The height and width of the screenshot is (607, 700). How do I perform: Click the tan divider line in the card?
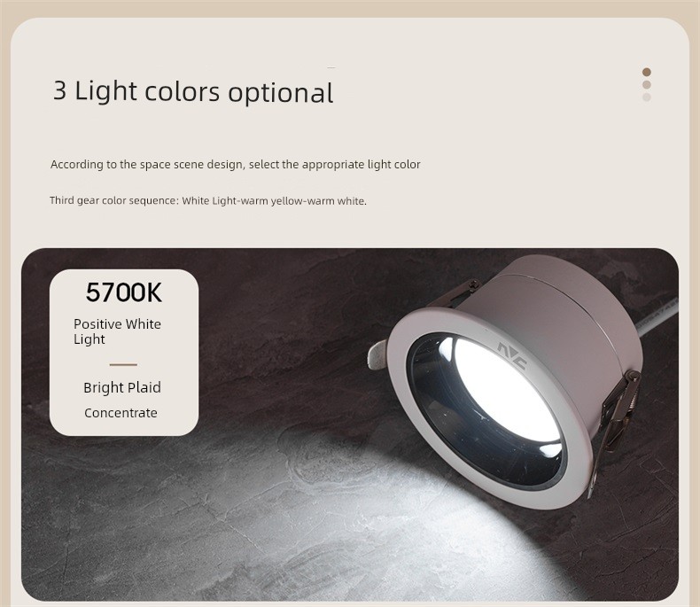[123, 365]
